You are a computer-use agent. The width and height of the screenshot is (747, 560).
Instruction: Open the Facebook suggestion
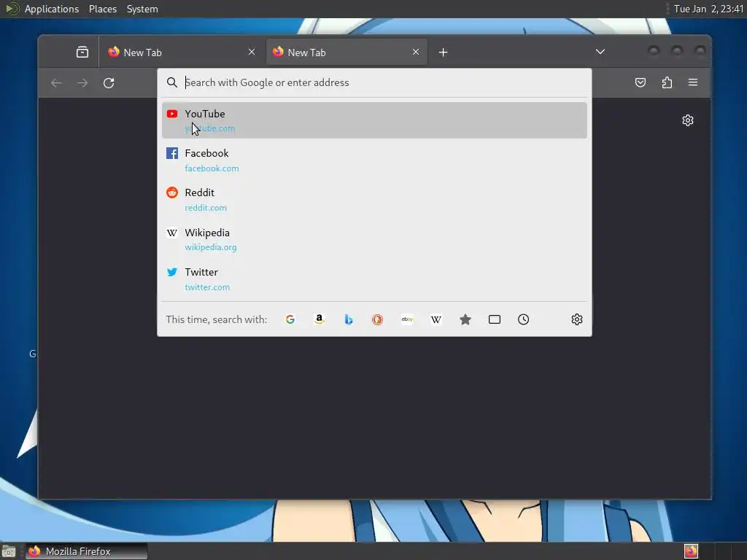click(374, 160)
